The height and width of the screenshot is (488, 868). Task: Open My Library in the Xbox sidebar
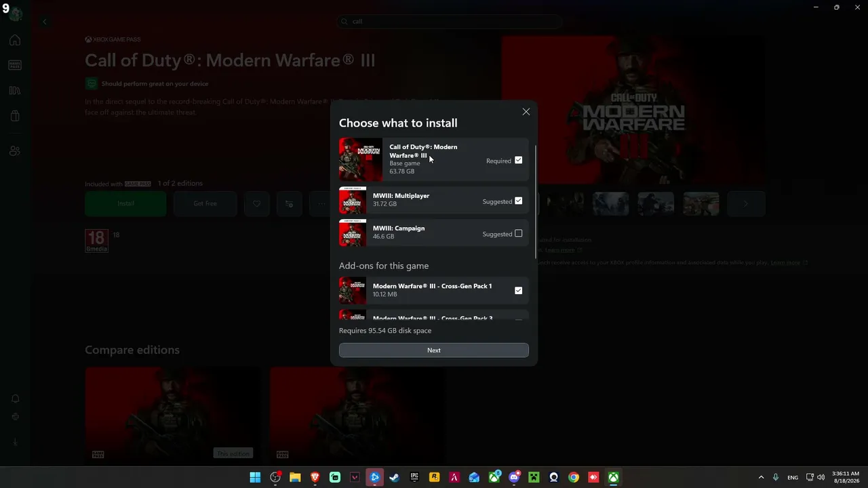(15, 91)
